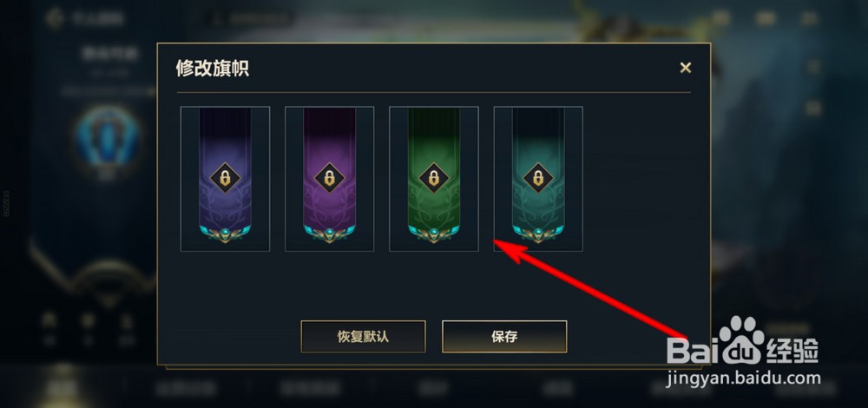Image resolution: width=868 pixels, height=408 pixels.
Task: Click the 修改旗帜 dialog title text
Action: point(213,68)
